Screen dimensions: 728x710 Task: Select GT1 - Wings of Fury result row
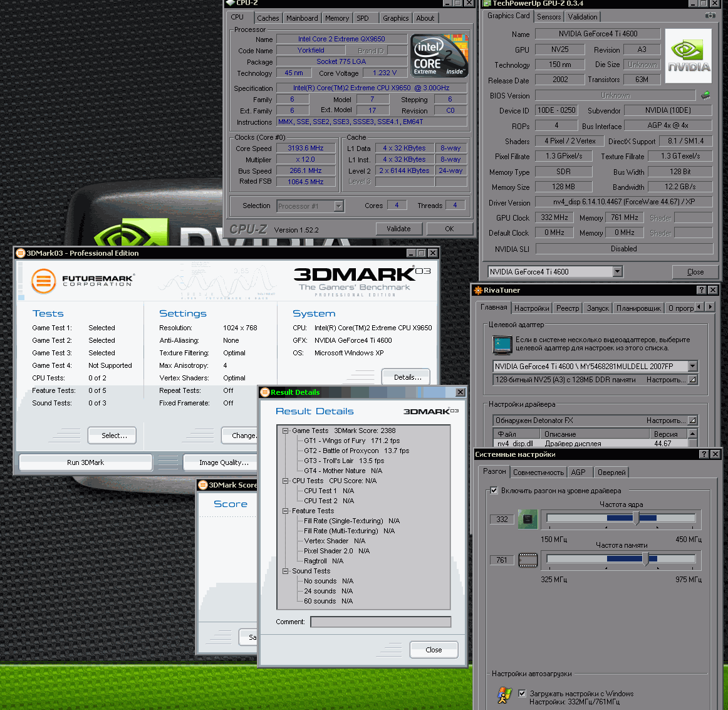351,441
